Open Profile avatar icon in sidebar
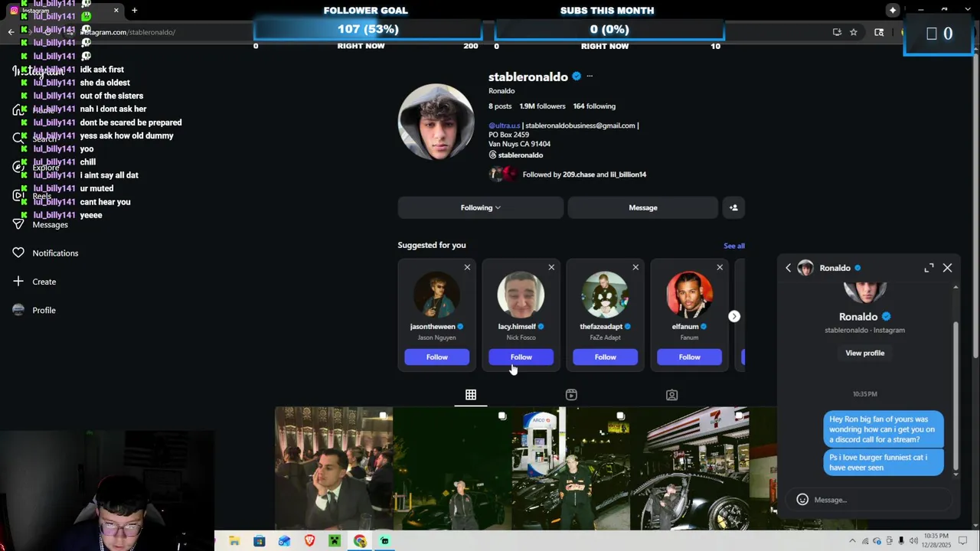This screenshot has height=551, width=980. [18, 310]
